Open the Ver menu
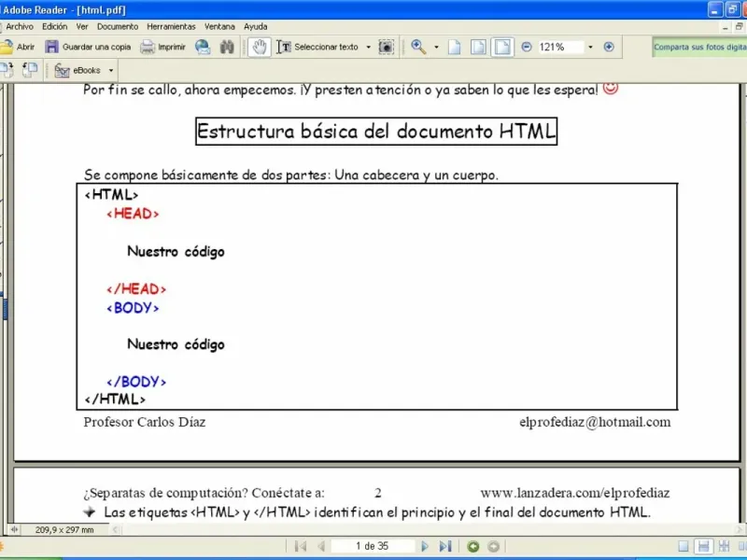 pos(82,27)
